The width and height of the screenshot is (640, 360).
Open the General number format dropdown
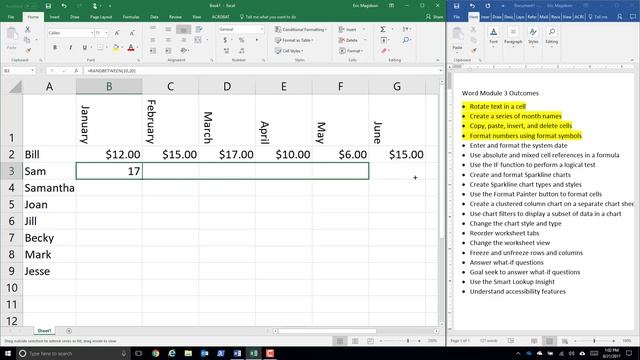coord(262,29)
